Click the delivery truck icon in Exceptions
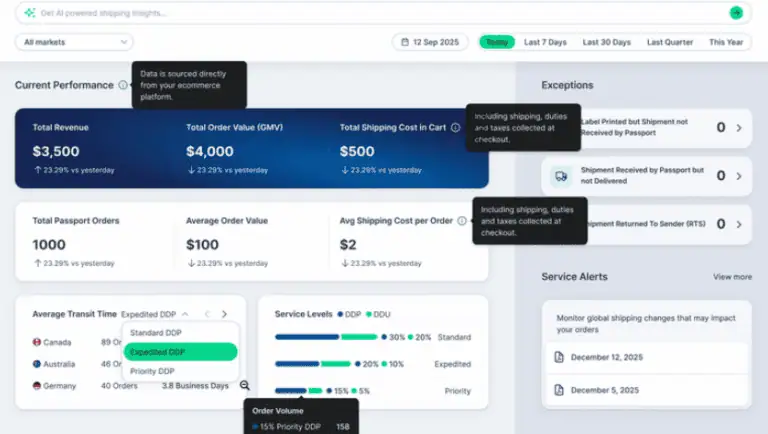Screen dimensions: 768x434 tap(562, 176)
